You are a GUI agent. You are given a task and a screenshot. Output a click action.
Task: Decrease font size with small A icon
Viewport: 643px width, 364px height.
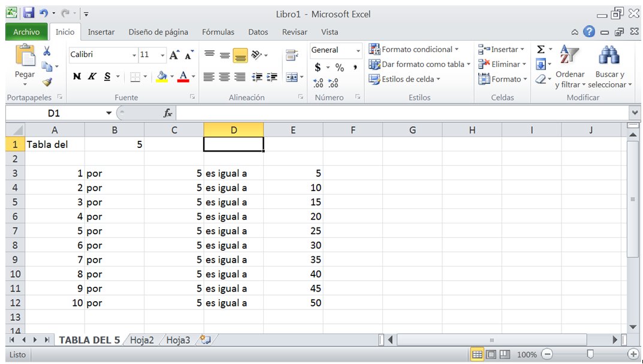(189, 55)
